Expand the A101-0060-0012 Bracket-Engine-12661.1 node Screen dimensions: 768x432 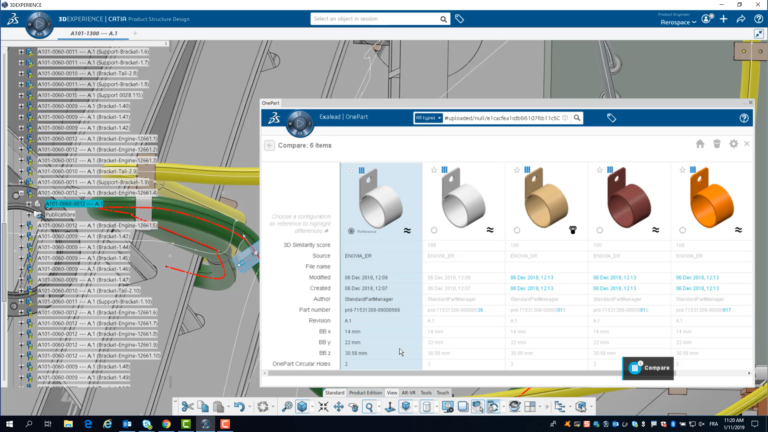21,139
